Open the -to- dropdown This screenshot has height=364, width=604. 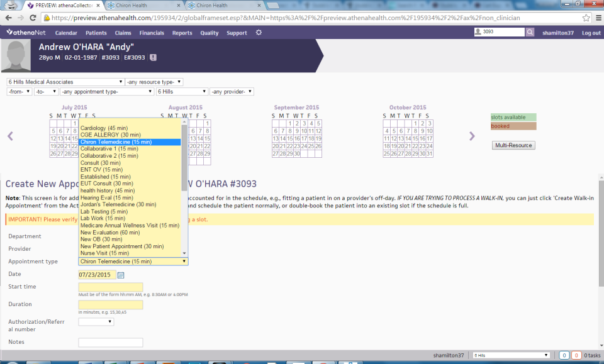tap(46, 92)
